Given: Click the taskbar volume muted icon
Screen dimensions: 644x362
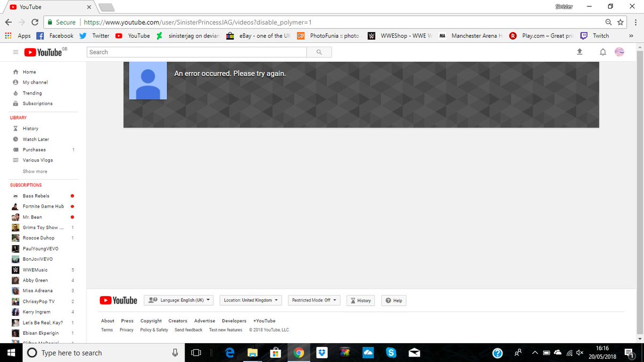Looking at the screenshot, I should click(x=580, y=353).
